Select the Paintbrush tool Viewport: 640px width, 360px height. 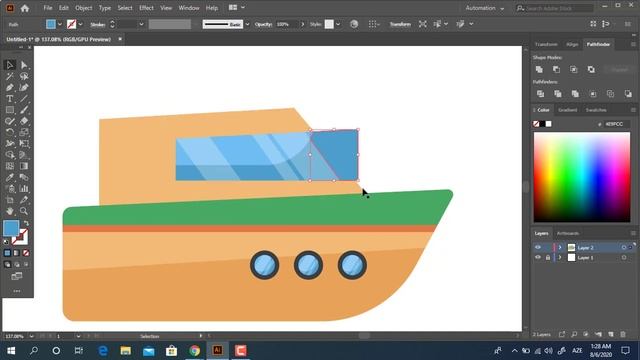24,110
